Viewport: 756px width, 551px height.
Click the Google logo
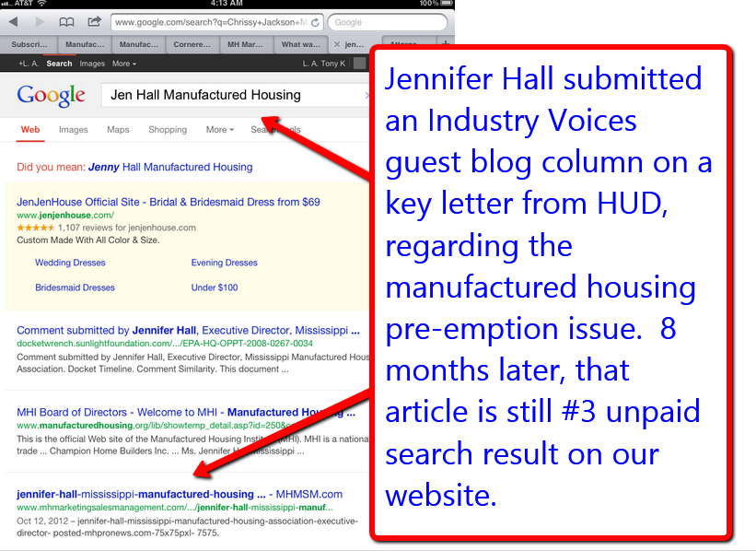[x=52, y=96]
